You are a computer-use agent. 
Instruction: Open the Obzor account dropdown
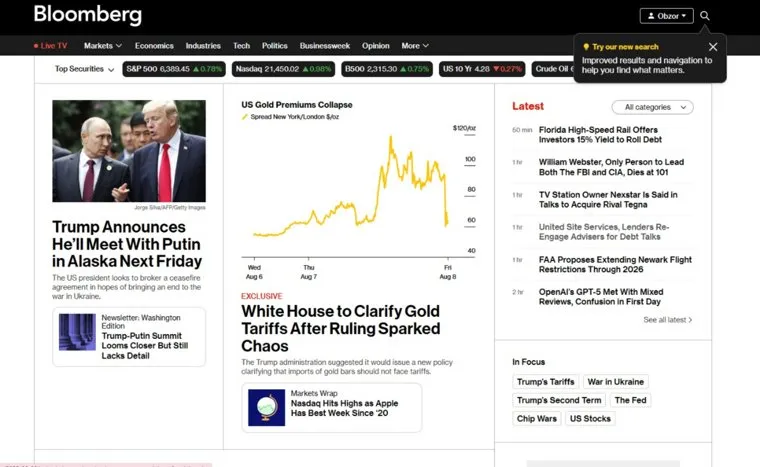pos(666,16)
